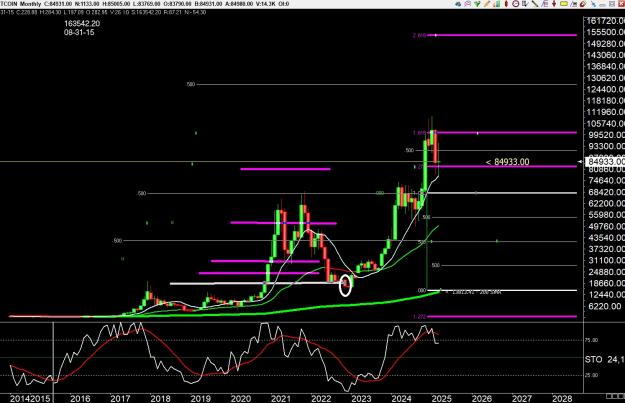The height and width of the screenshot is (403, 625).
Task: Select the white ellipse drawn at 2022 low
Action: pyautogui.click(x=345, y=286)
